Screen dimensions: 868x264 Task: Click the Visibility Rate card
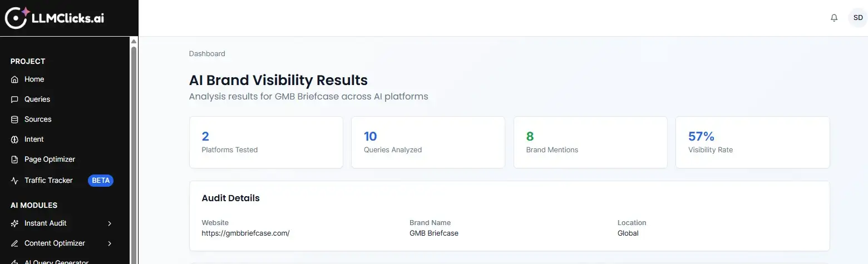click(x=752, y=142)
